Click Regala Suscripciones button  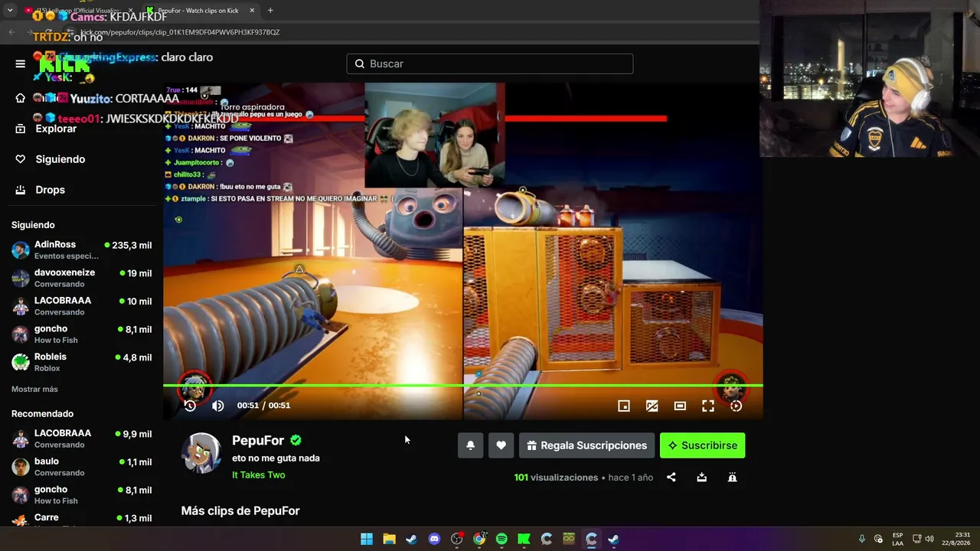(x=586, y=445)
